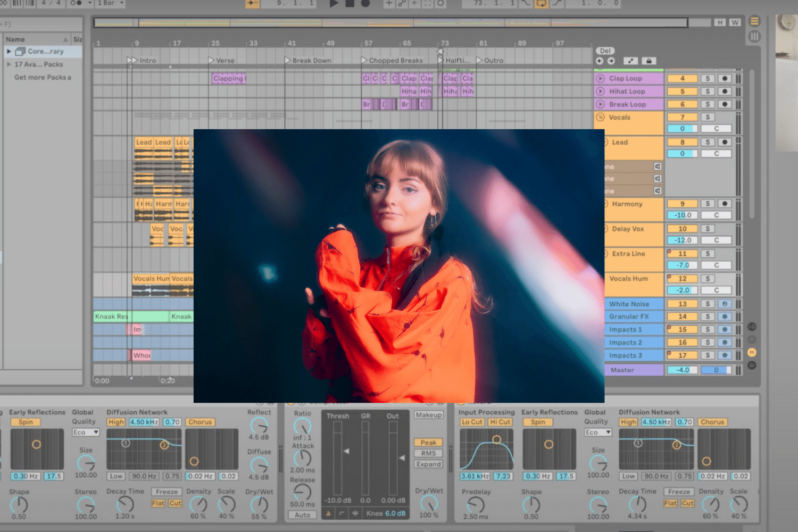Screen dimensions: 798x532
Task: Toggle the Automation Mode button
Action: click(631, 61)
